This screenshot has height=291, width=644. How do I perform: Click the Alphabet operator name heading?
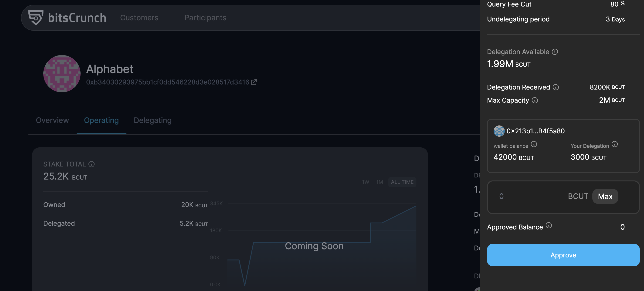(109, 69)
